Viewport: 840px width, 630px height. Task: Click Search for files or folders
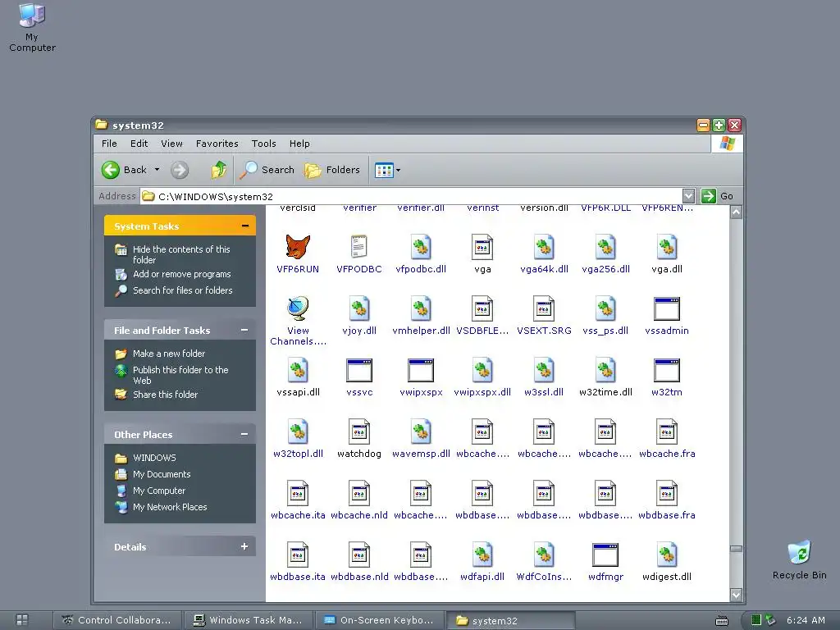point(183,290)
